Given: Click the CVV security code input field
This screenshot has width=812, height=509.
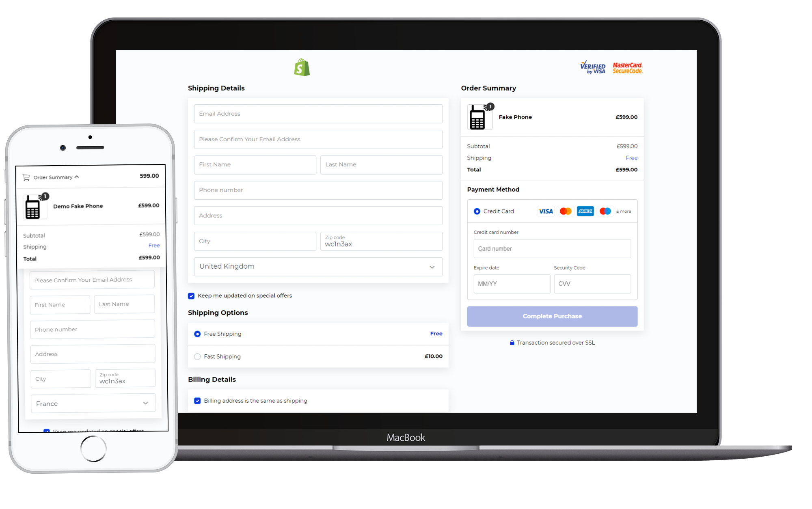Looking at the screenshot, I should click(592, 283).
